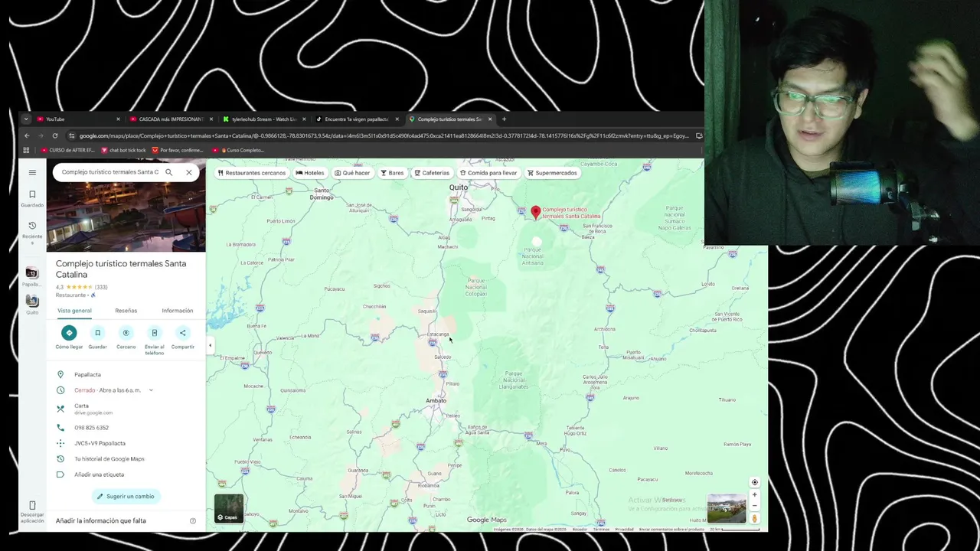Click the Cafeterías filter chip
980x551 pixels.
coord(432,173)
